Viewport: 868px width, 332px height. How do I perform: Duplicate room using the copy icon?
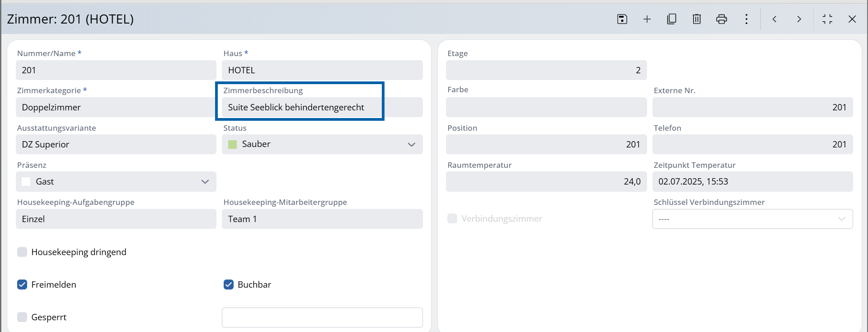(x=672, y=19)
